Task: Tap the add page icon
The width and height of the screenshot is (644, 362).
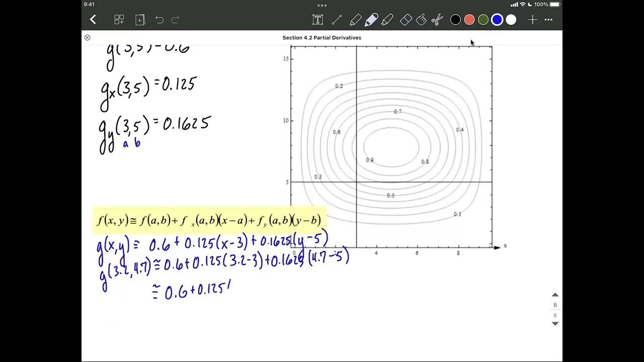Action: [140, 20]
